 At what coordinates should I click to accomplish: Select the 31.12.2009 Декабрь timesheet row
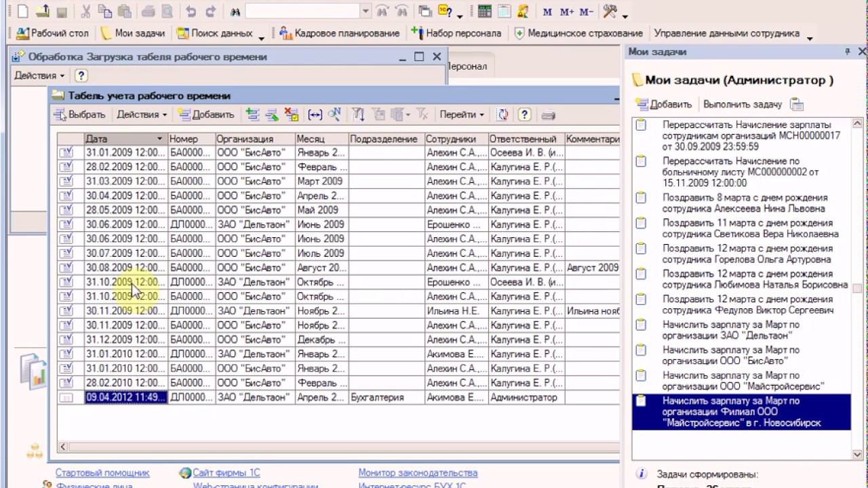click(338, 340)
